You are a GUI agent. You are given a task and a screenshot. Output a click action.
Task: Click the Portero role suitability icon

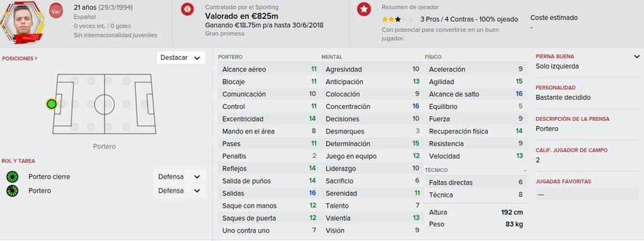coord(13,191)
